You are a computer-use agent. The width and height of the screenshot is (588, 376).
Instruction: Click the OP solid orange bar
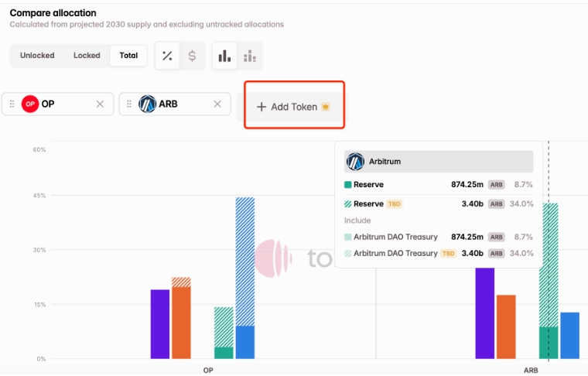tap(182, 323)
